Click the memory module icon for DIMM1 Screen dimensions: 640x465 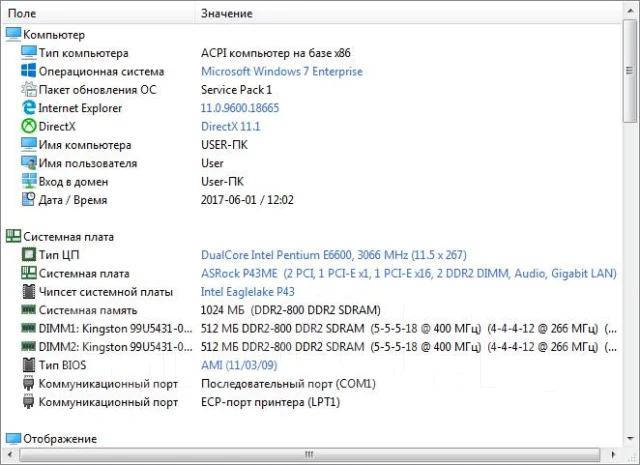(28, 327)
